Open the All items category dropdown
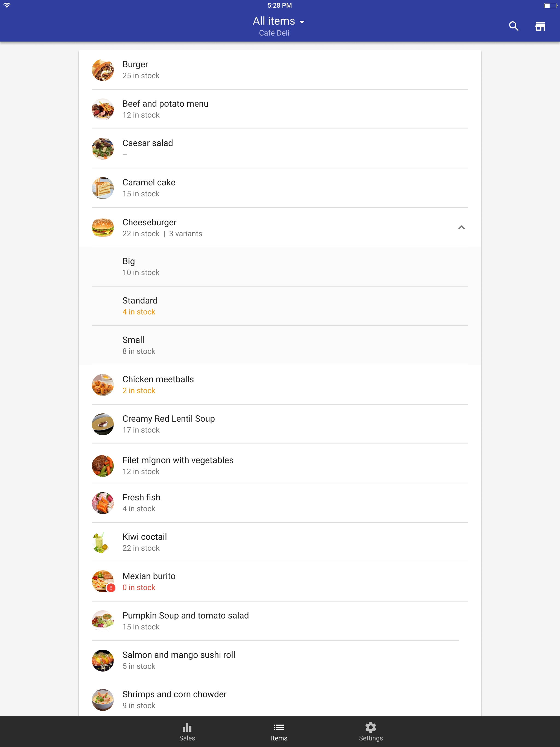Viewport: 560px width, 747px height. point(279,21)
